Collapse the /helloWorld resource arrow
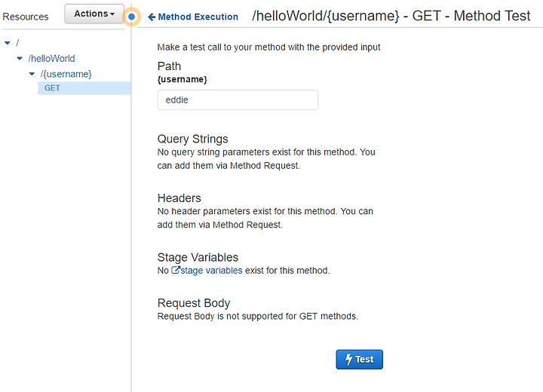The width and height of the screenshot is (543, 392). [x=20, y=59]
